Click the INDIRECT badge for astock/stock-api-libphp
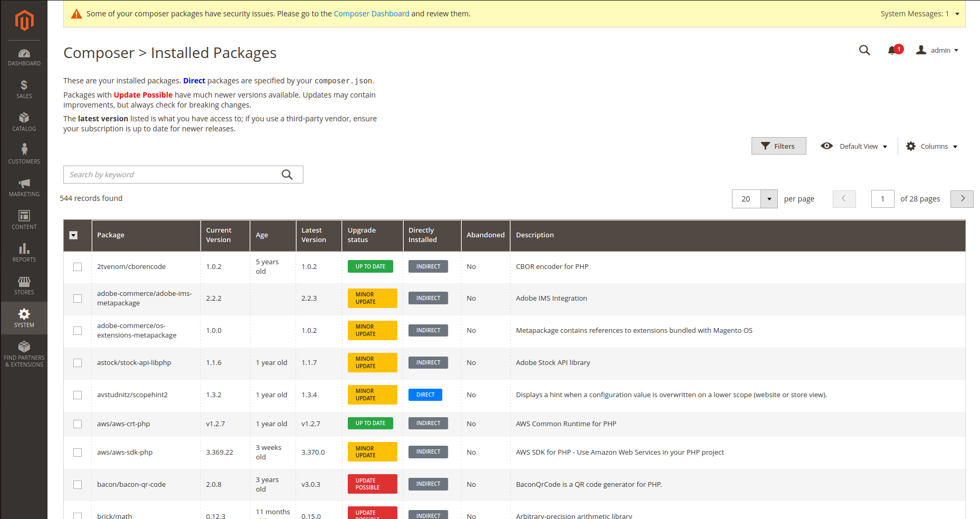This screenshot has height=519, width=980. [428, 362]
